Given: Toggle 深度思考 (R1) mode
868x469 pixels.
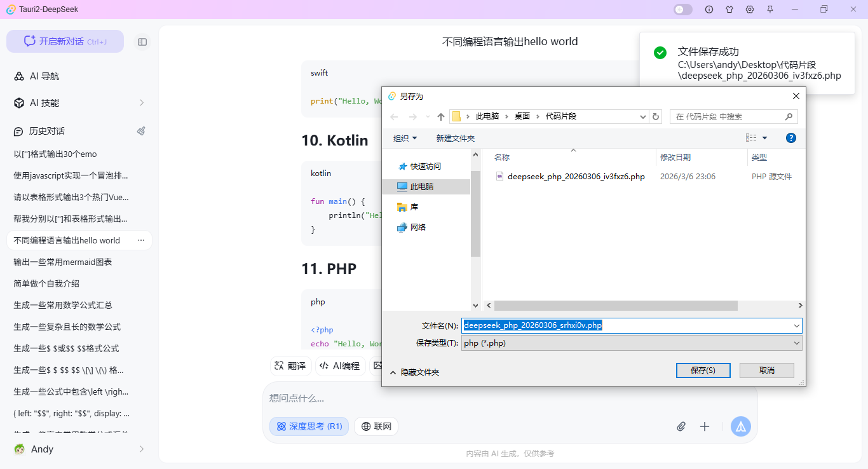Looking at the screenshot, I should [x=309, y=426].
